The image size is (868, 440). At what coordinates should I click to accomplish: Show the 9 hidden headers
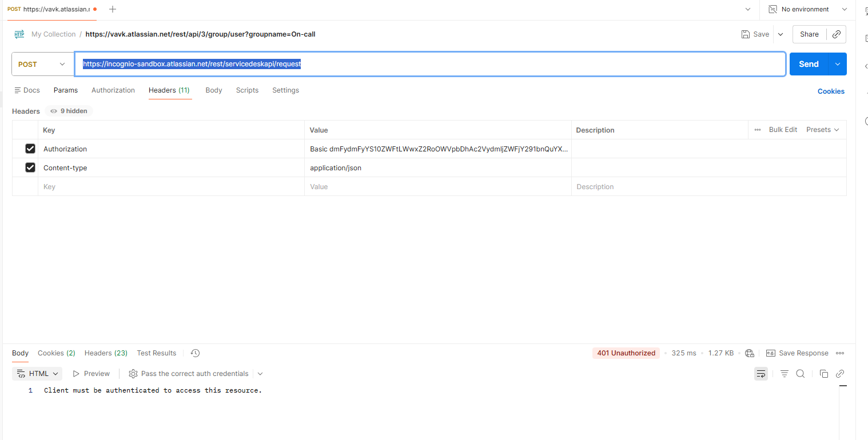pos(69,111)
